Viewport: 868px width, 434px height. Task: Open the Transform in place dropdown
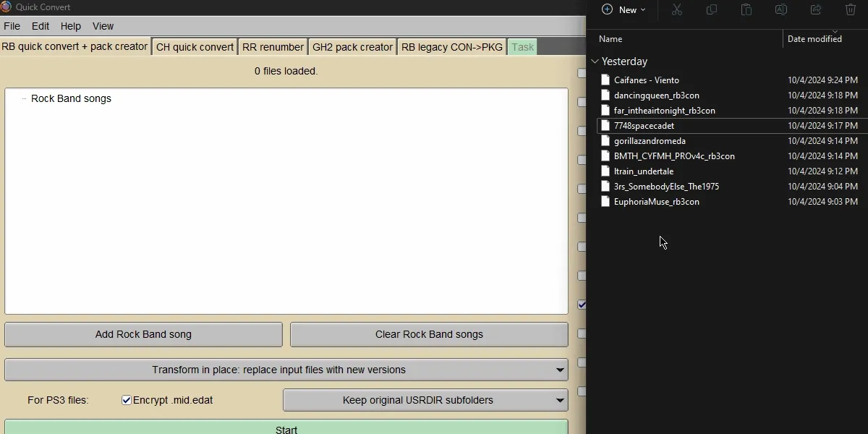click(x=561, y=370)
